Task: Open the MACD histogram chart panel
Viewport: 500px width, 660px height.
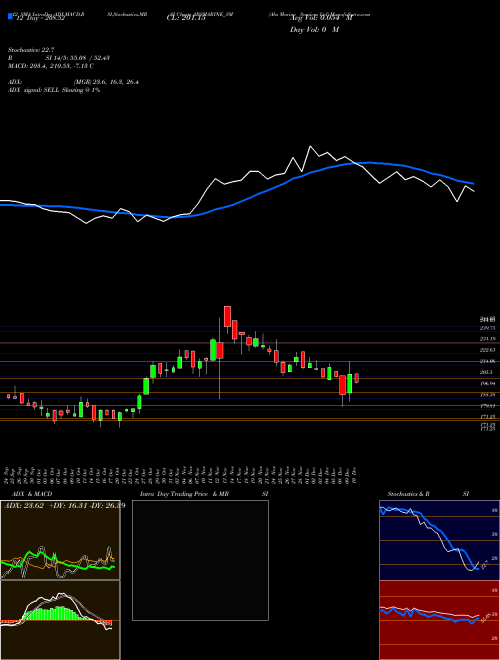Action: click(x=60, y=620)
